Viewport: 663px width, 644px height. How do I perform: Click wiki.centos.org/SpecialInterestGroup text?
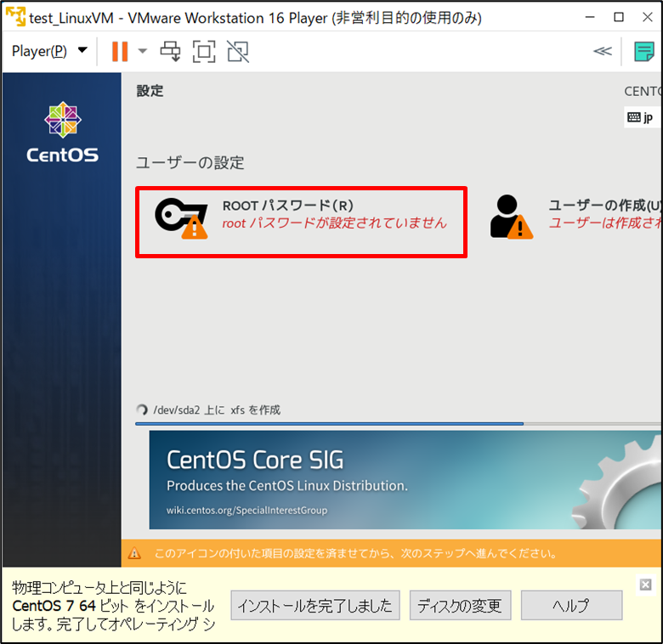click(x=247, y=510)
